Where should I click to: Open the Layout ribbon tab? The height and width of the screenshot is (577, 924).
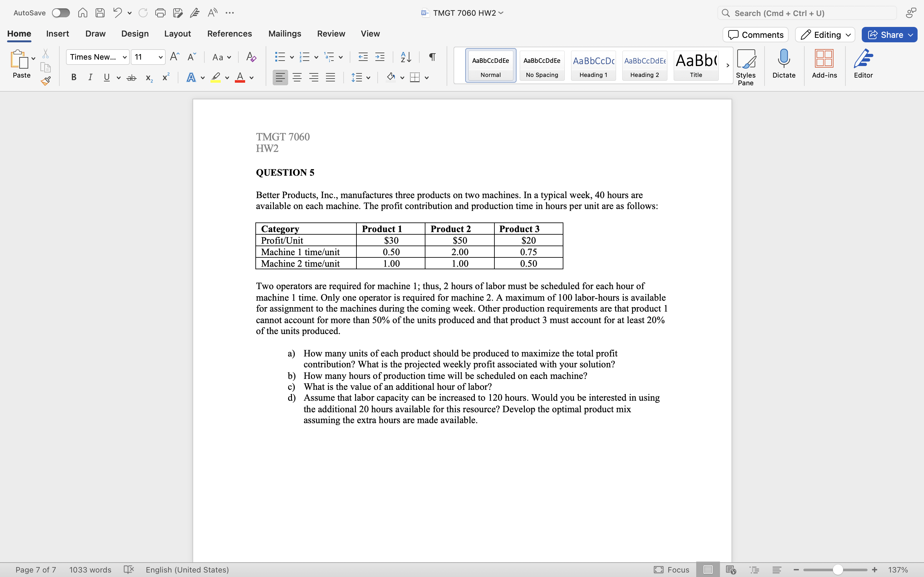coord(177,34)
